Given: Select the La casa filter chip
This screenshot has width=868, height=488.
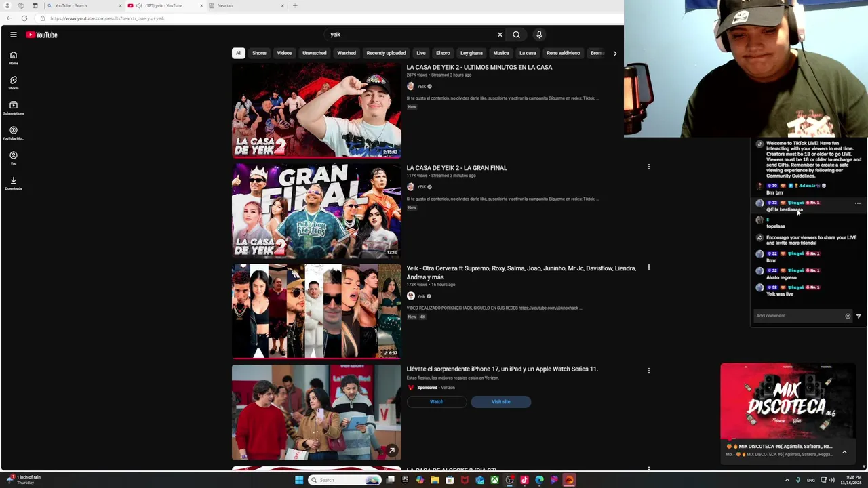Looking at the screenshot, I should [x=528, y=53].
